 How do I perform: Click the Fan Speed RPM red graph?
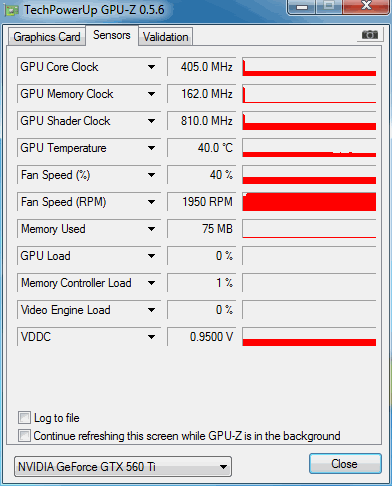coord(309,202)
